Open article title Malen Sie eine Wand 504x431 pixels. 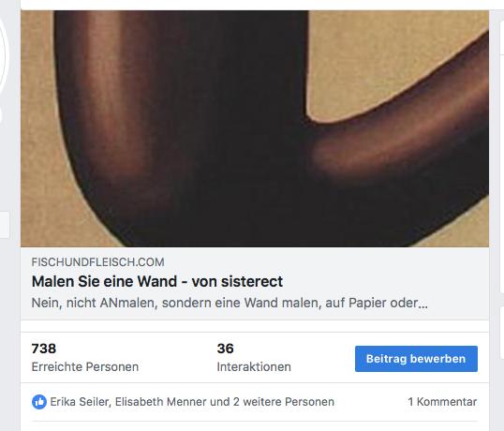[157, 281]
